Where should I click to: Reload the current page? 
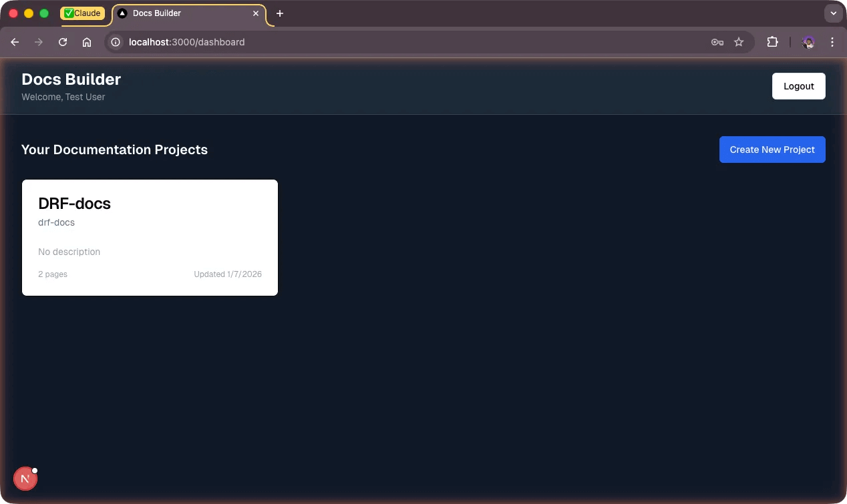tap(62, 41)
